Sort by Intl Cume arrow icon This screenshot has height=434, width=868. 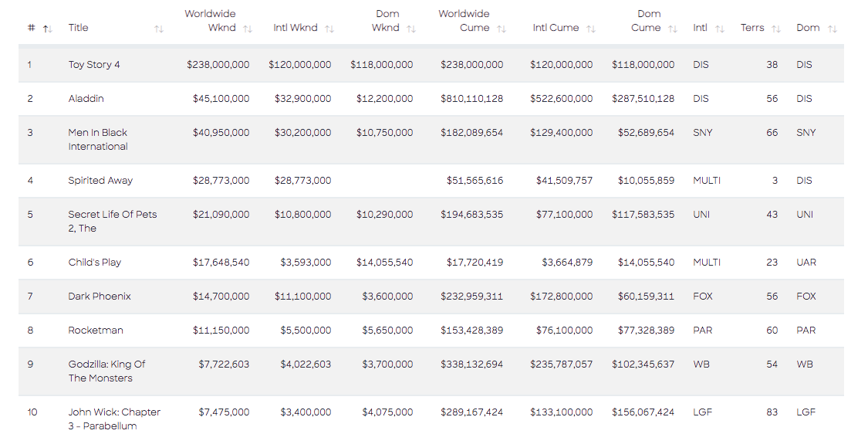click(591, 29)
